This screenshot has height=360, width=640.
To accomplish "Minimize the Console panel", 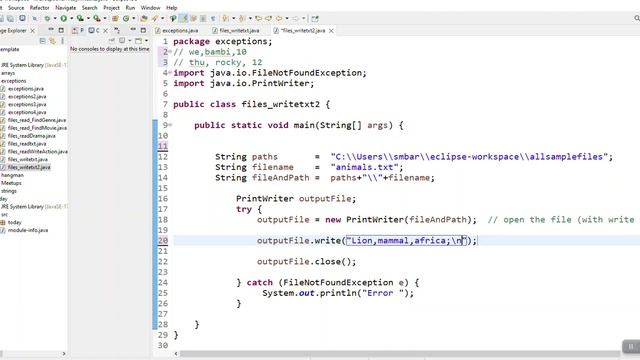I will pyautogui.click(x=133, y=30).
